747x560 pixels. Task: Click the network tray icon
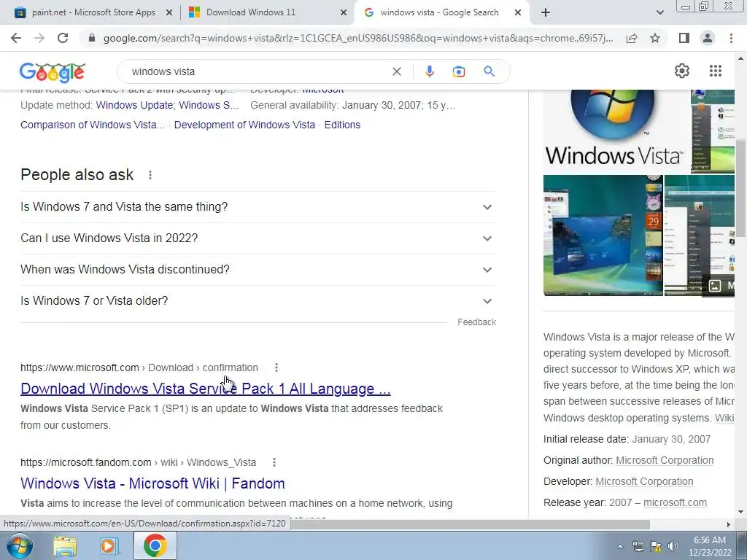coord(638,546)
